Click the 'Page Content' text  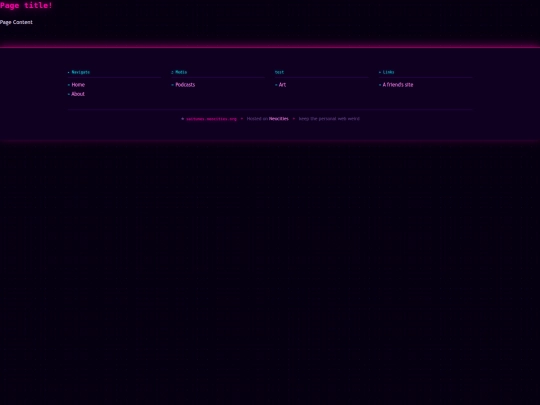pos(16,22)
